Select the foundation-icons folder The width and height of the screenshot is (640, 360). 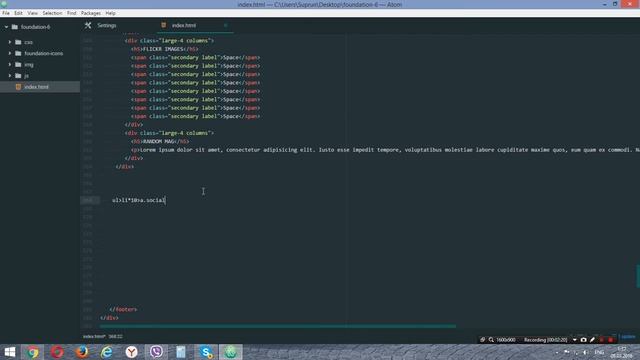pos(43,53)
